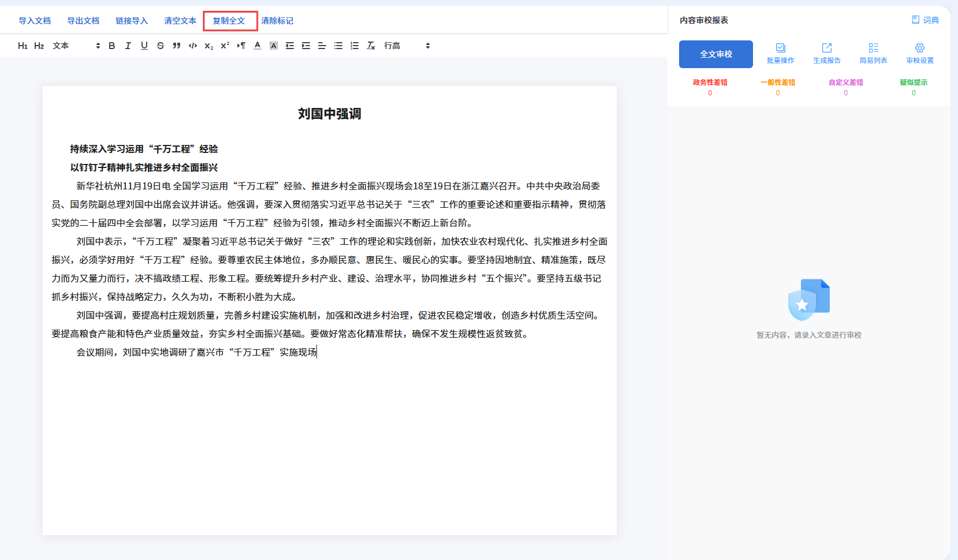Toggle italic text formatting
958x560 pixels.
tap(128, 46)
